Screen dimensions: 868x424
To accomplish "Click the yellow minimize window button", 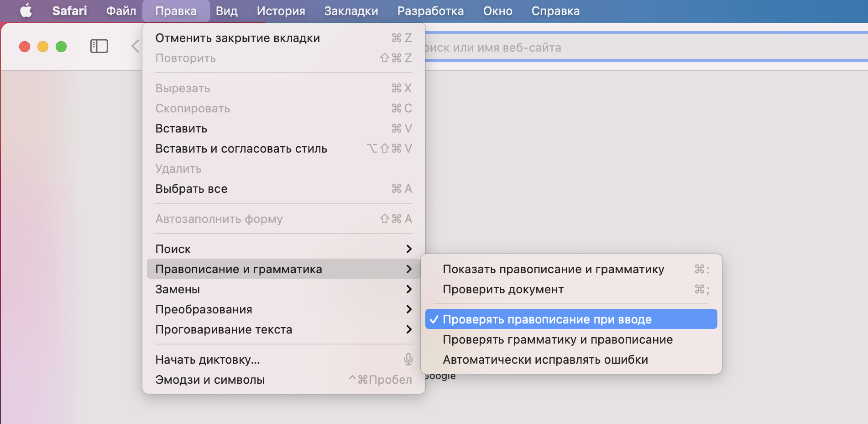I will (x=43, y=47).
